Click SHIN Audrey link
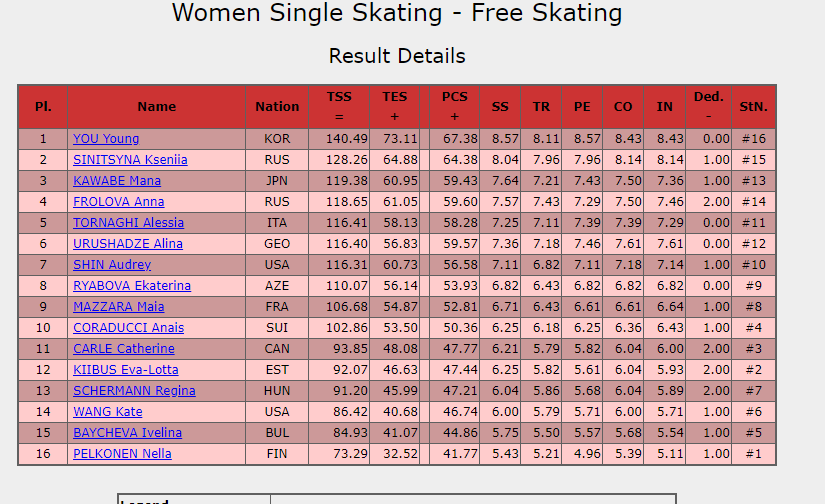Viewport: 825px width, 504px height. (x=112, y=265)
